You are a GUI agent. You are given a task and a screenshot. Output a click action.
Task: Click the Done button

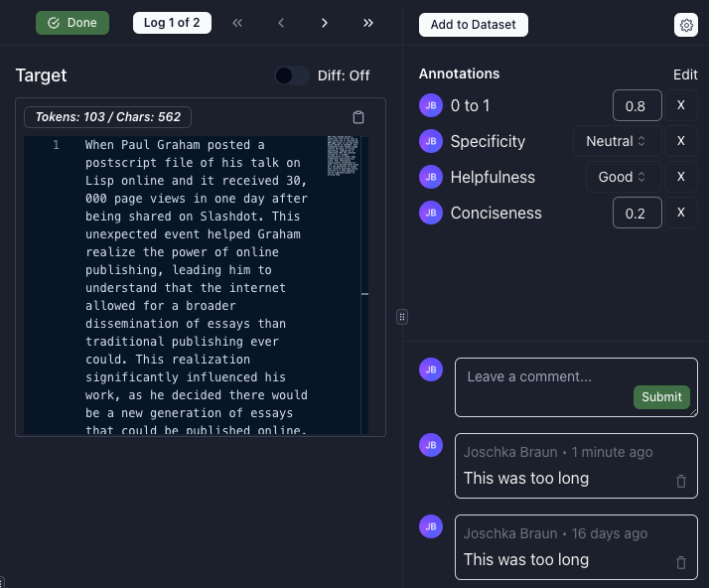72,23
